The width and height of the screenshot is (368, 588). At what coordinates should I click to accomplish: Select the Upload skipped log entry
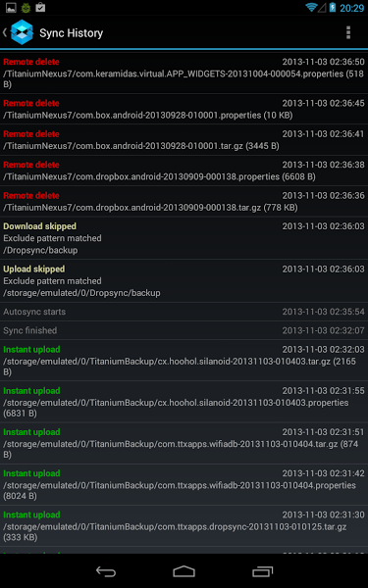184,281
